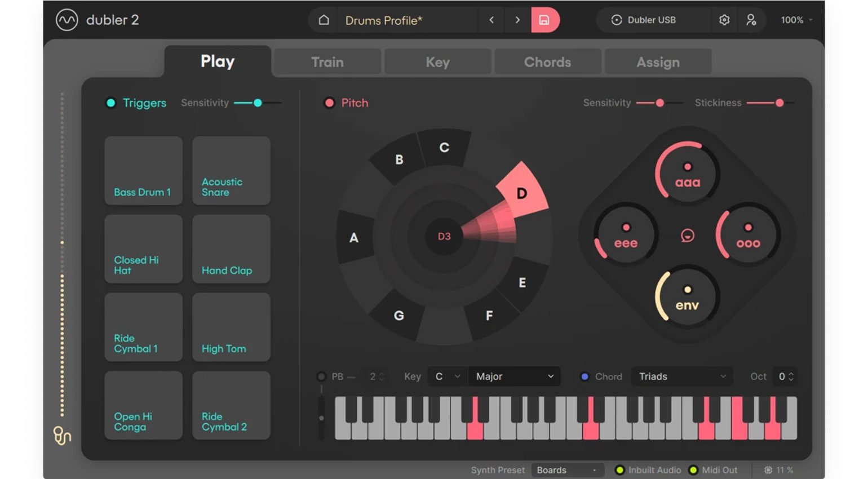Click the D3 center of the pitch wheel
The height and width of the screenshot is (479, 868).
(444, 237)
